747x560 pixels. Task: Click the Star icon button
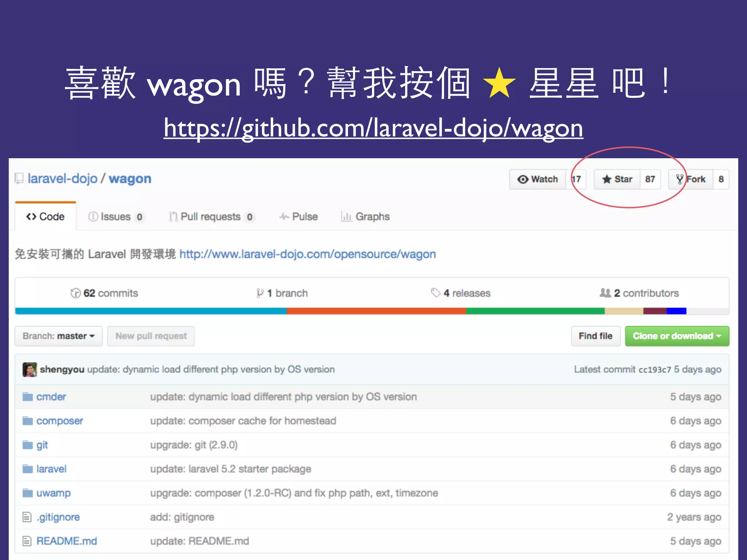pyautogui.click(x=607, y=179)
